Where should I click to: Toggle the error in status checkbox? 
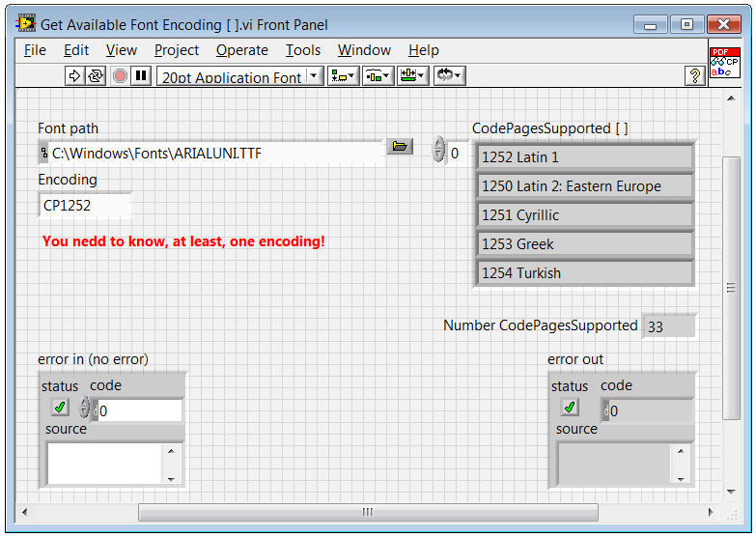point(60,408)
